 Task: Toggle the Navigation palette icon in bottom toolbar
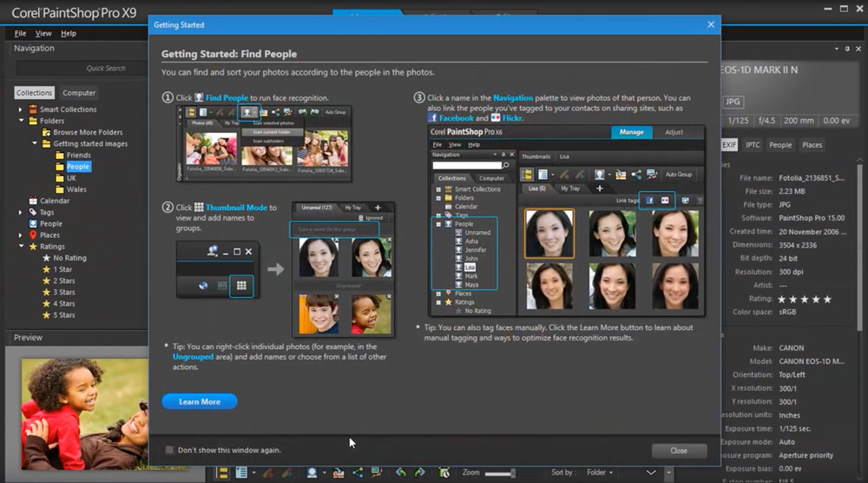[x=222, y=473]
